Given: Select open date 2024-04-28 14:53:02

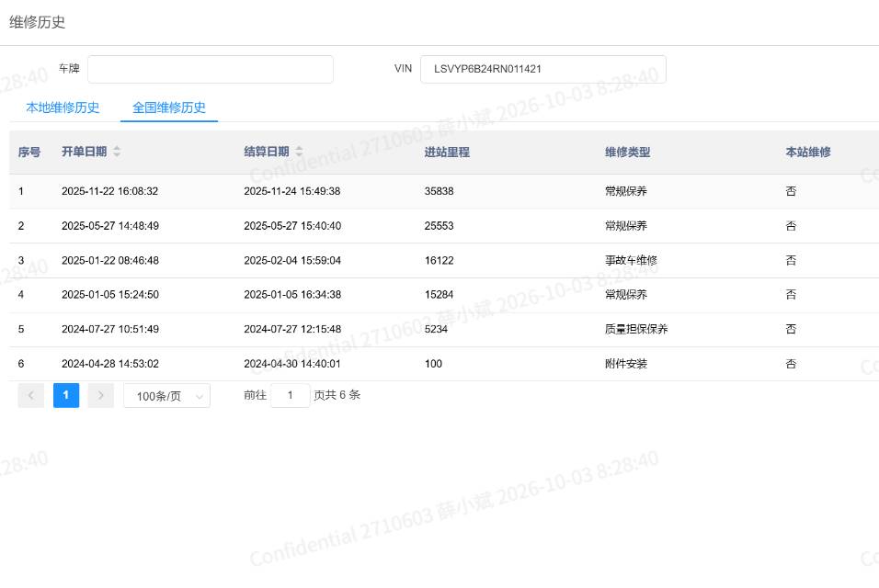Looking at the screenshot, I should click(110, 364).
